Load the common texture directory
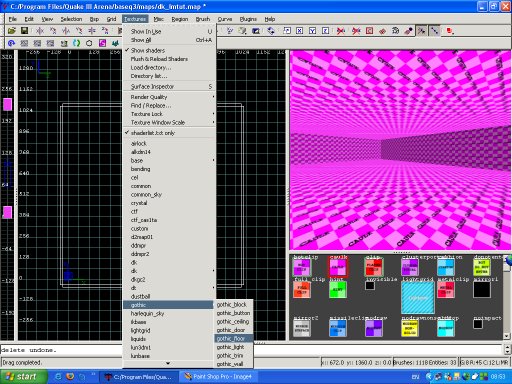 point(169,186)
